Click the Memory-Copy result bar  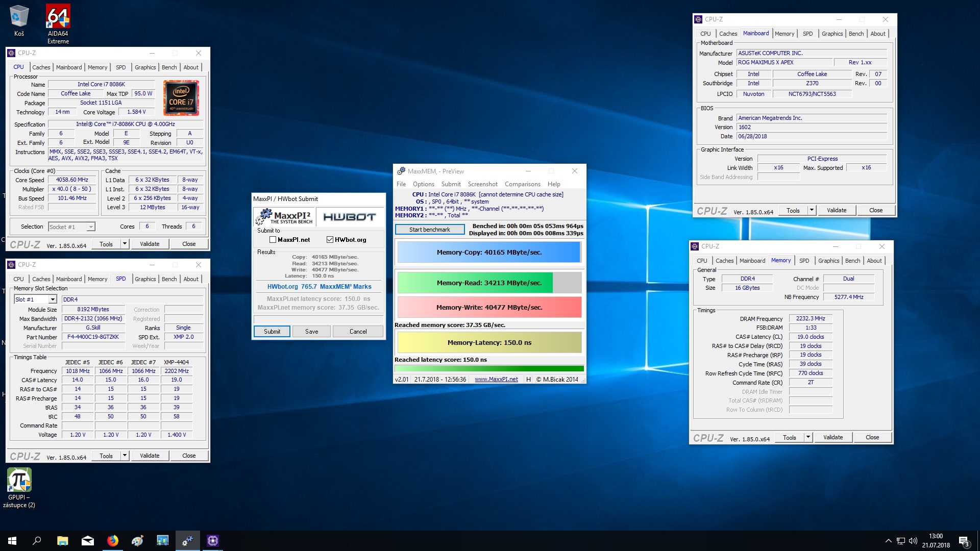pyautogui.click(x=489, y=252)
